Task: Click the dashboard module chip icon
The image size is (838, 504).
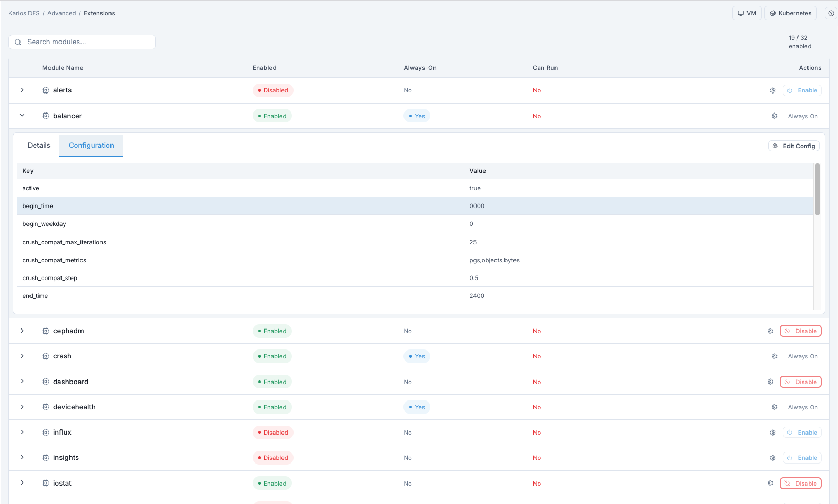Action: (x=46, y=382)
